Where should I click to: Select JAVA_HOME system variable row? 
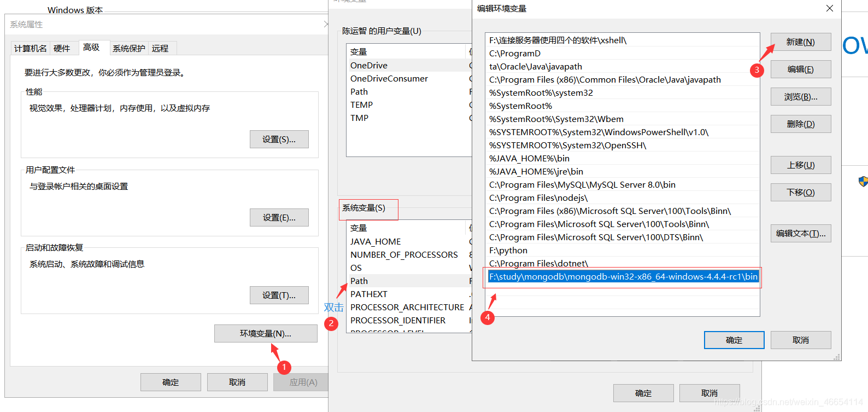pos(409,242)
